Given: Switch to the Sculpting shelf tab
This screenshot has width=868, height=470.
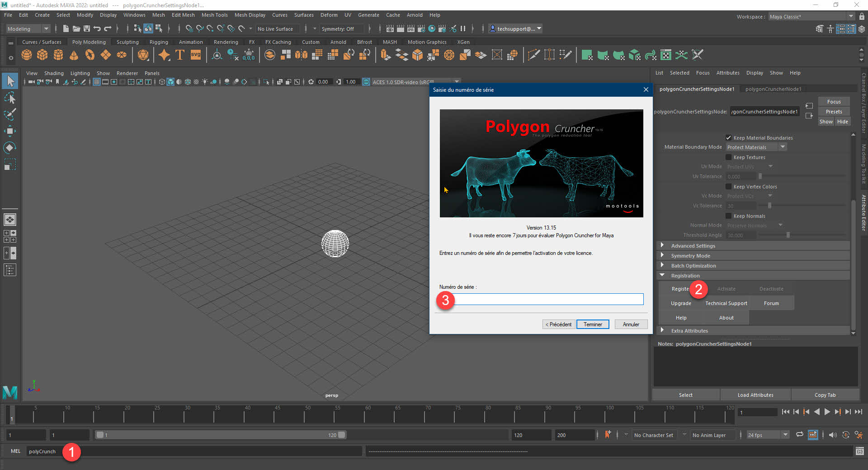Looking at the screenshot, I should click(127, 42).
